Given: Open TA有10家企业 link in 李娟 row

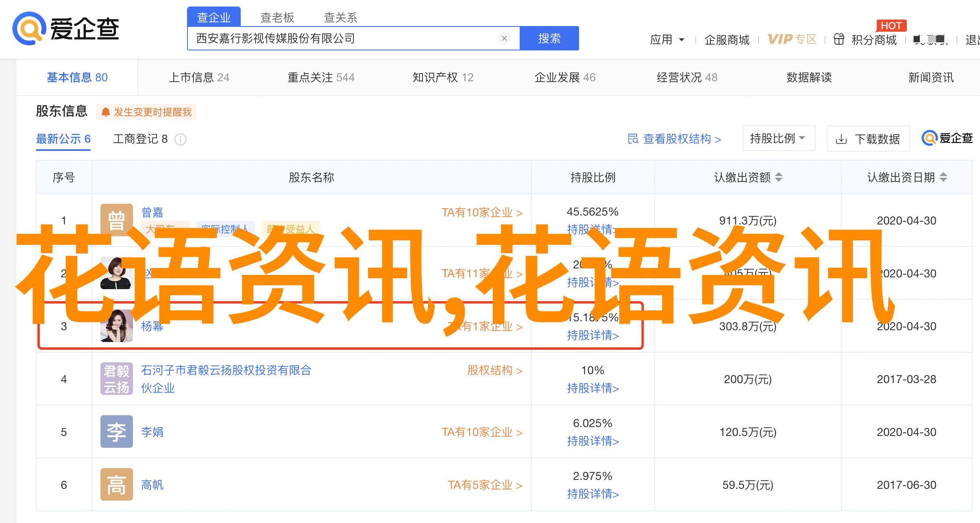Looking at the screenshot, I should pos(482,432).
